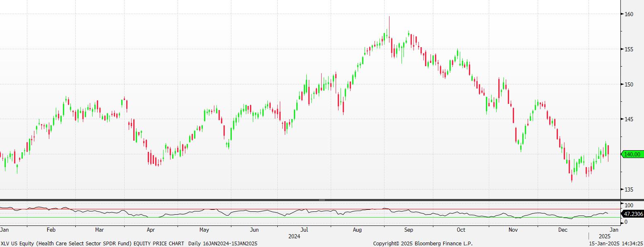Grab the panel splitter grip above RSI pane
The image size is (644, 247).
322,200
